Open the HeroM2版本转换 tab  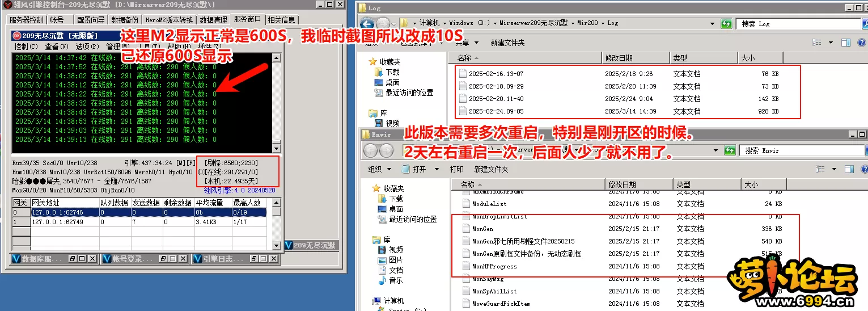click(x=170, y=20)
